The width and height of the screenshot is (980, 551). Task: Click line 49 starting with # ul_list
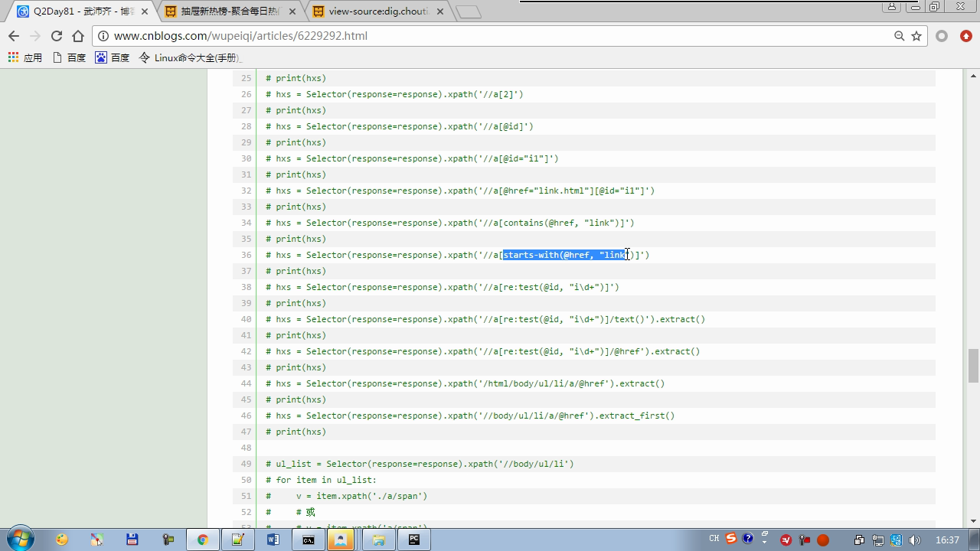420,464
